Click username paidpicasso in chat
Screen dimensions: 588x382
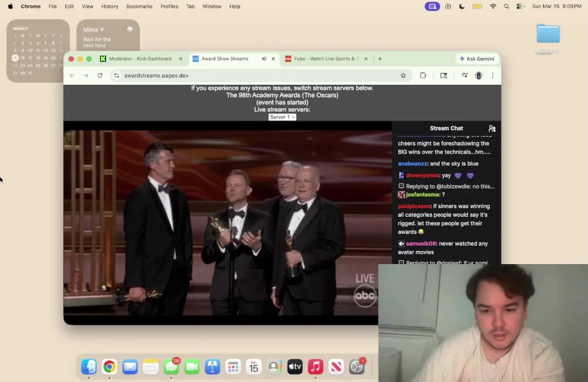414,206
